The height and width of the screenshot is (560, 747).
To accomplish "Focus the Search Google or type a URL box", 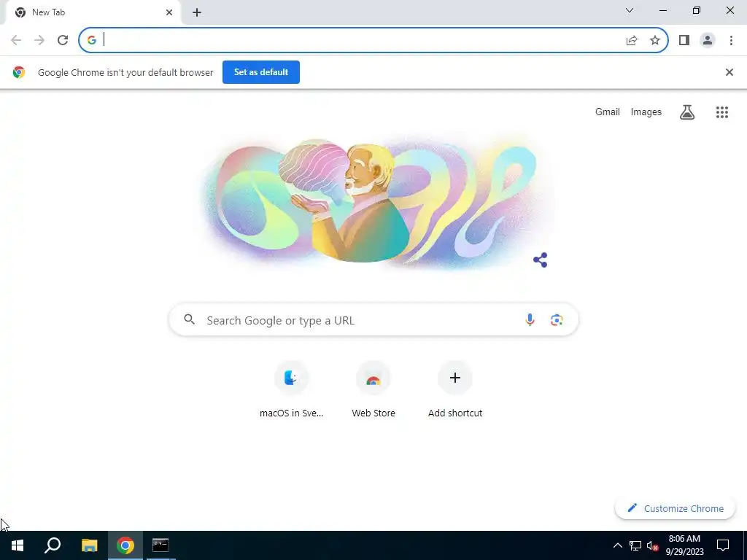I will point(373,320).
